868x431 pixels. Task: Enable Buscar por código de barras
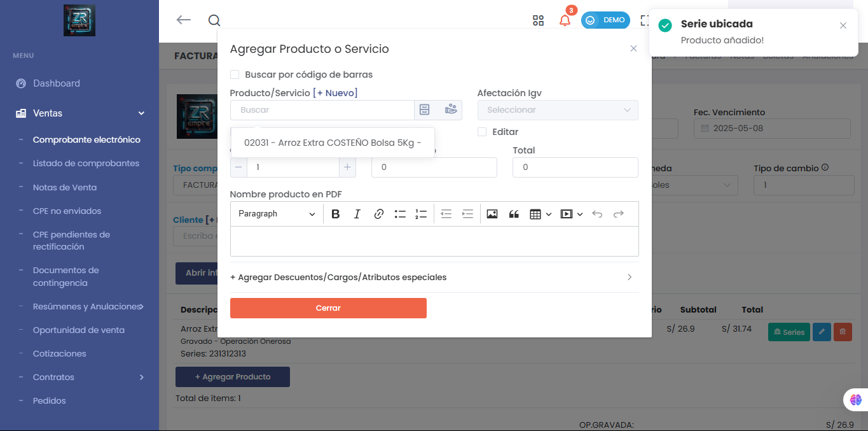coord(235,74)
